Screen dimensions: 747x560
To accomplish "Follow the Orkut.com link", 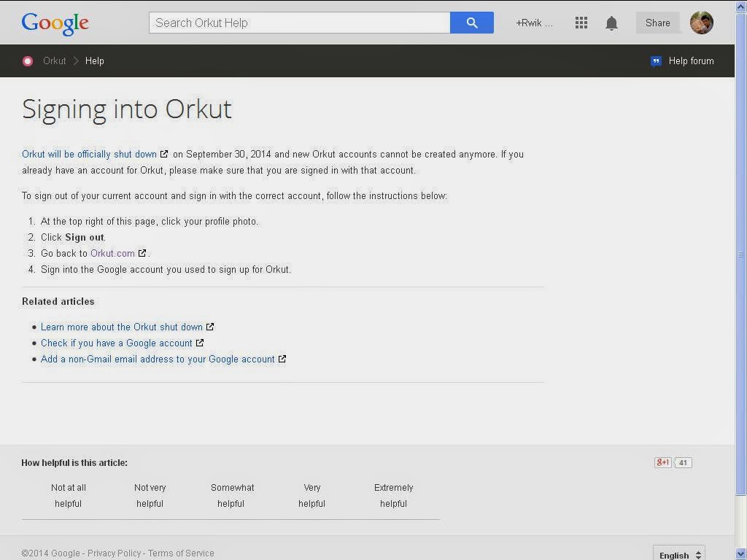I will pyautogui.click(x=112, y=253).
